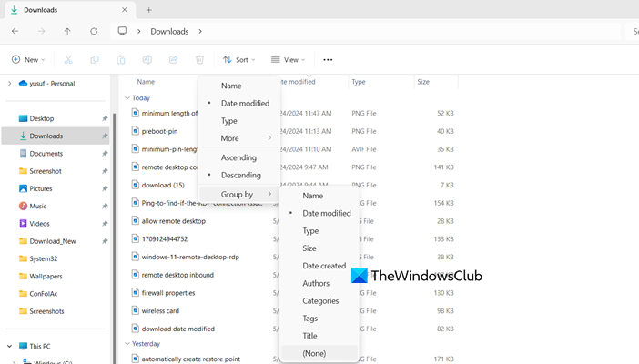Screen dimensions: 639x364
Task: Go up one folder level arrow
Action: 67,31
